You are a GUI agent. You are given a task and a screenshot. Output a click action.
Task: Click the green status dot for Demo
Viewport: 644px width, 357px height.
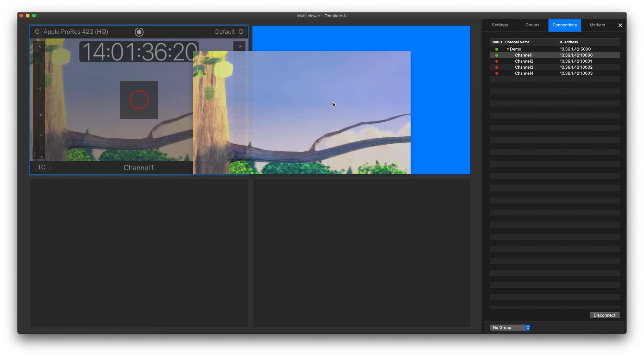(497, 49)
